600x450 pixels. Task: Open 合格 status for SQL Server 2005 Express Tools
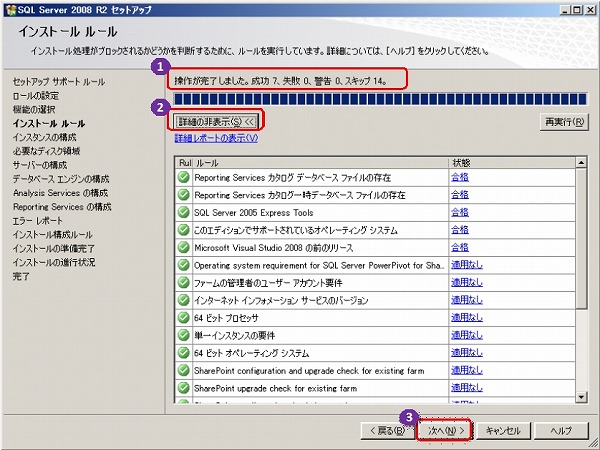[460, 212]
